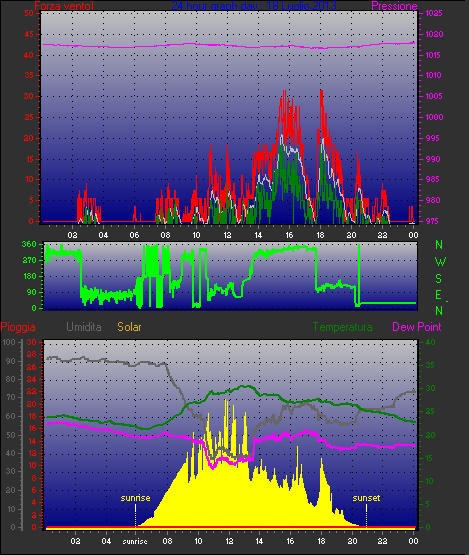Image resolution: width=469 pixels, height=555 pixels.
Task: Click hour 16 on the wind chart time axis
Action: coord(289,235)
